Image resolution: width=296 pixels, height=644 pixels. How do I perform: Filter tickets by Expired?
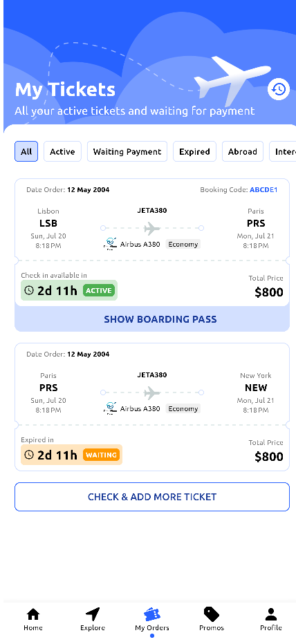(x=194, y=151)
